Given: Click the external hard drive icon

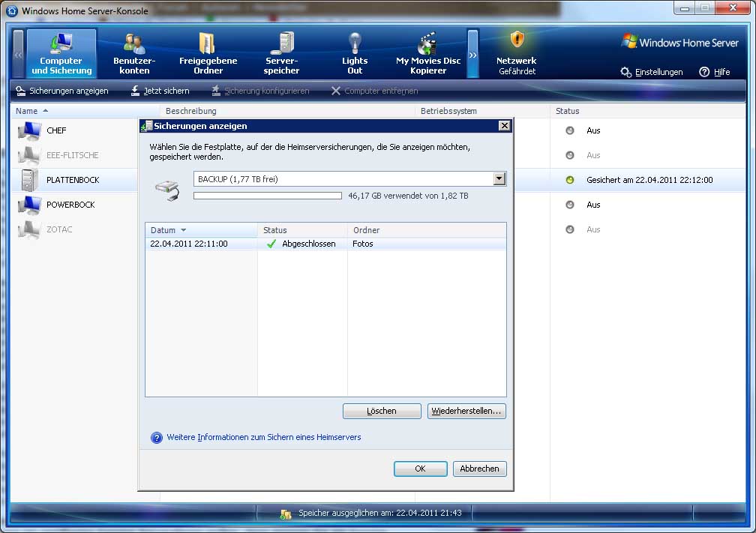Looking at the screenshot, I should click(x=167, y=190).
